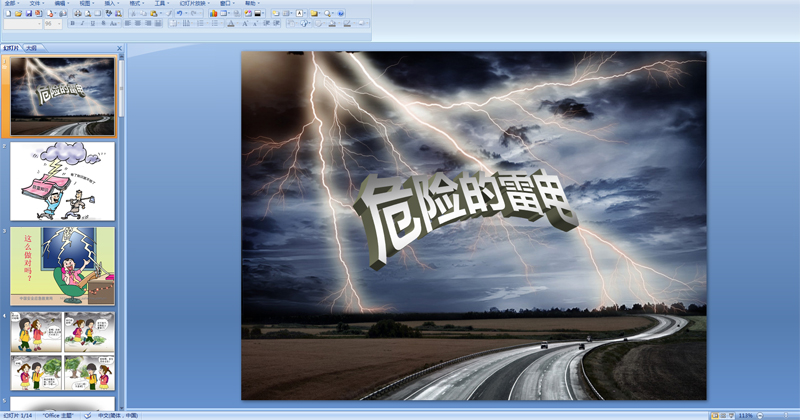The width and height of the screenshot is (800, 420).
Task: Click the slide panel vertical scrollbar
Action: click(121, 230)
